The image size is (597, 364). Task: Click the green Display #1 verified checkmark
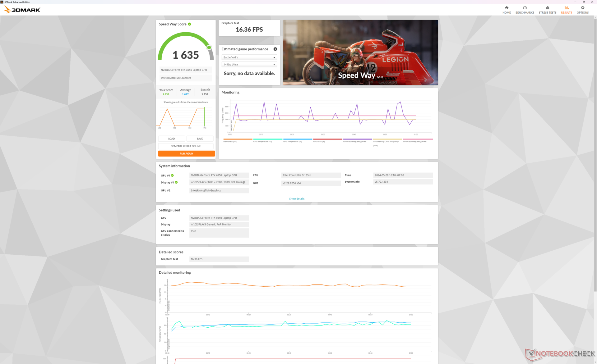(x=176, y=182)
